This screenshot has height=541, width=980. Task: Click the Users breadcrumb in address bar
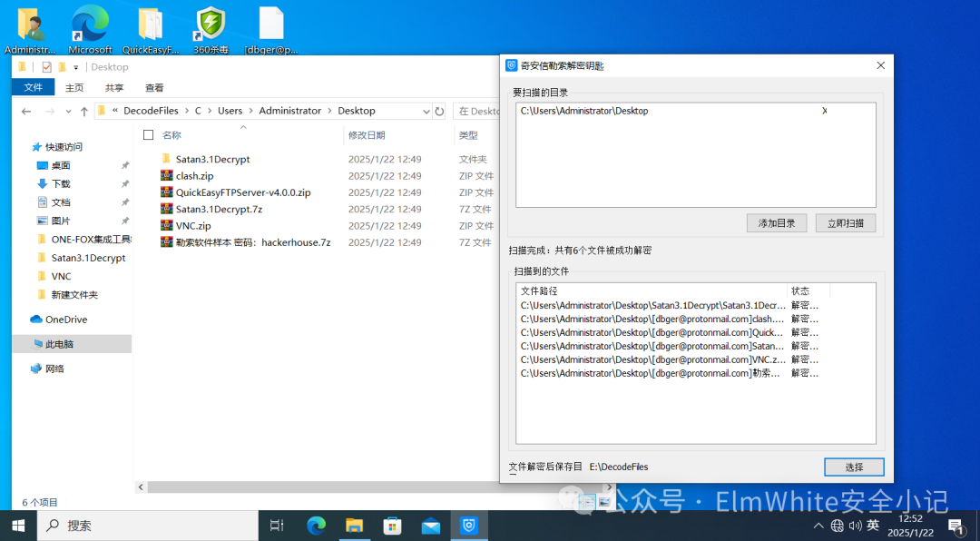tap(230, 111)
